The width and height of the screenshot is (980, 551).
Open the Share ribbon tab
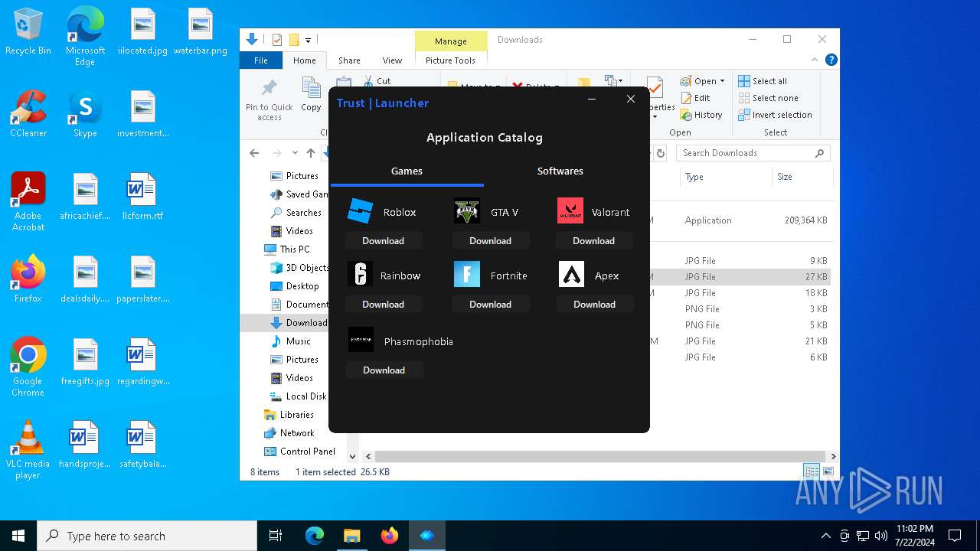pos(349,60)
